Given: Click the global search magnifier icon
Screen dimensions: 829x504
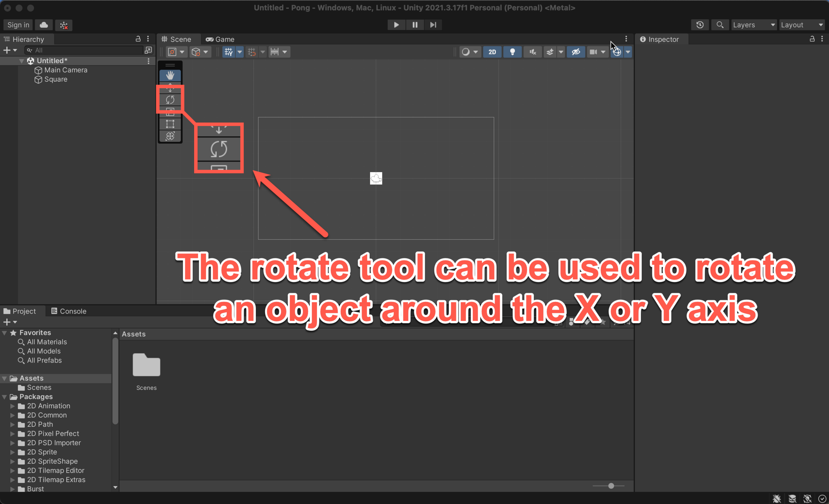Looking at the screenshot, I should pyautogui.click(x=720, y=25).
